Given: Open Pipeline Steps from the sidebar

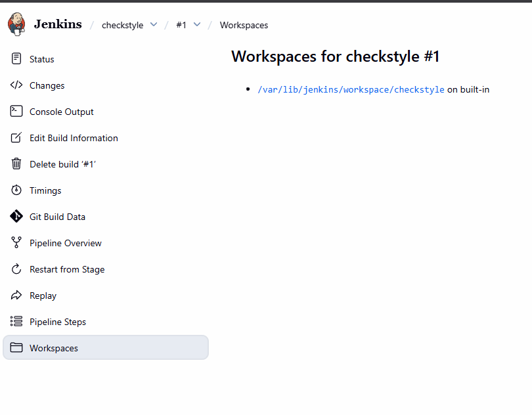Looking at the screenshot, I should pos(106,321).
